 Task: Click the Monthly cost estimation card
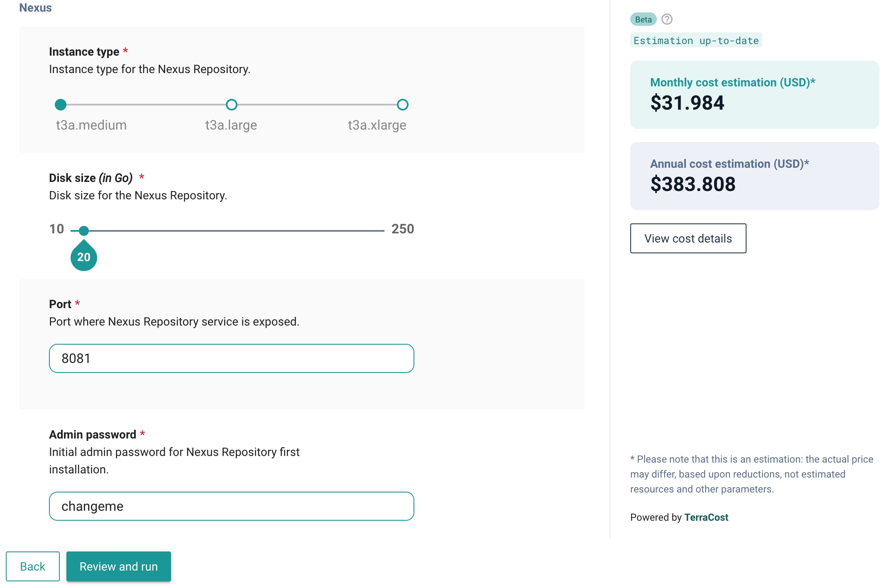click(754, 95)
